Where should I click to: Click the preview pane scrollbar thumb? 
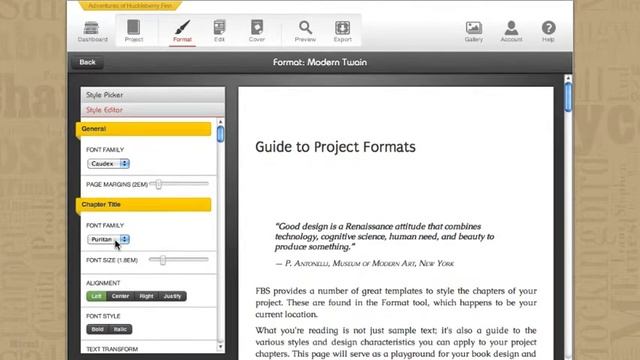click(568, 97)
